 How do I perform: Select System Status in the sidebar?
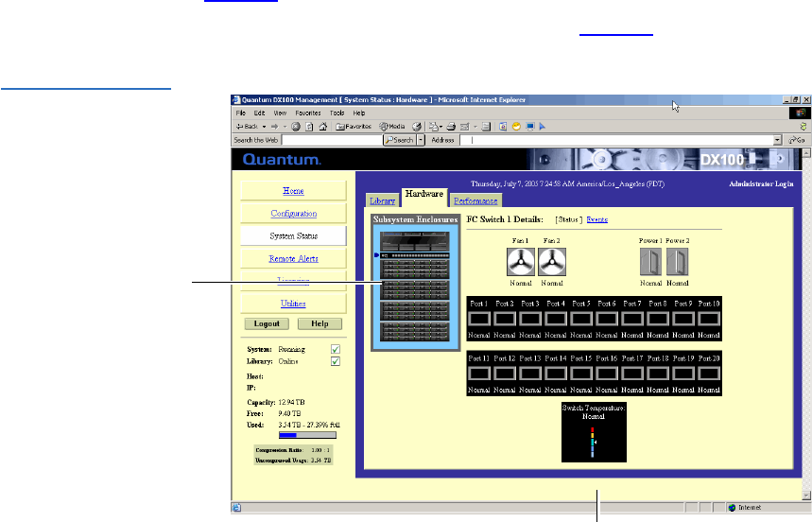293,235
